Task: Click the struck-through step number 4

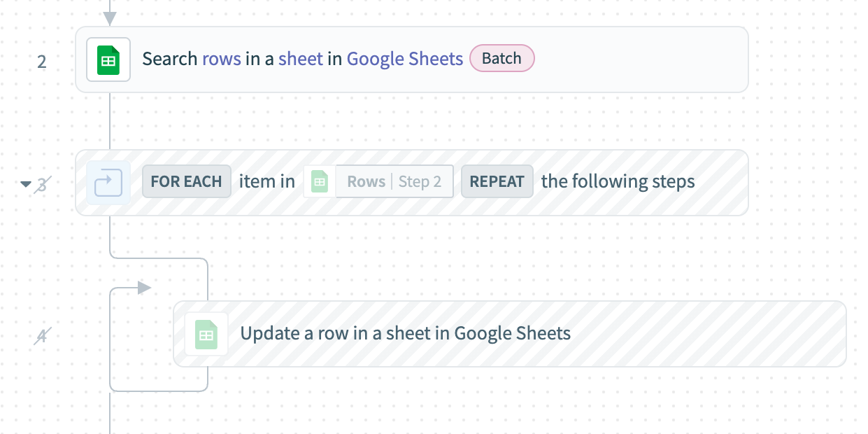Action: [41, 336]
